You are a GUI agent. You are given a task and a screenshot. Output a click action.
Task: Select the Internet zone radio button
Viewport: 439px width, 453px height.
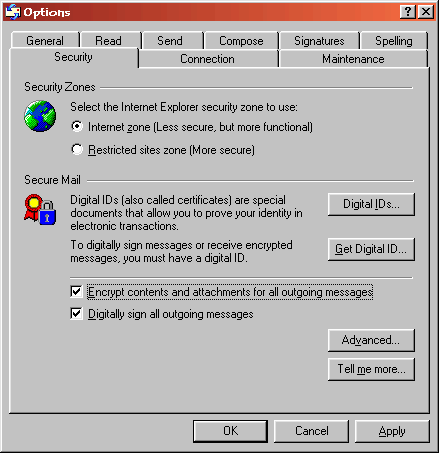pyautogui.click(x=77, y=126)
